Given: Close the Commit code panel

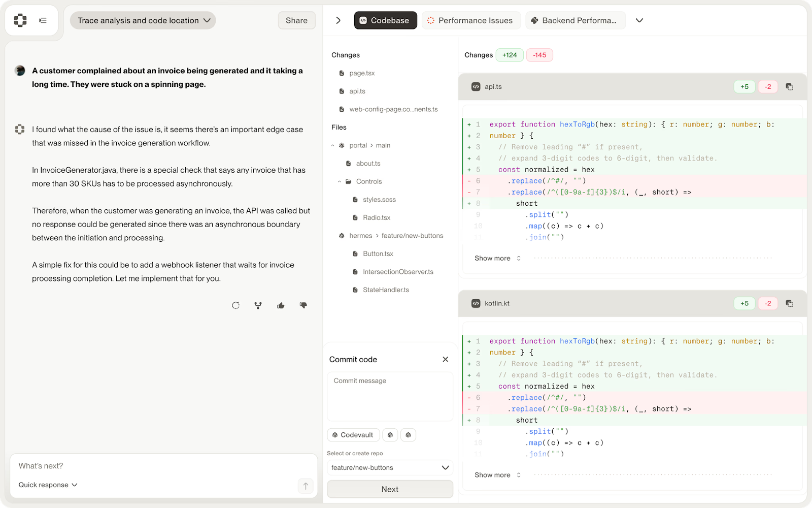Looking at the screenshot, I should 446,359.
